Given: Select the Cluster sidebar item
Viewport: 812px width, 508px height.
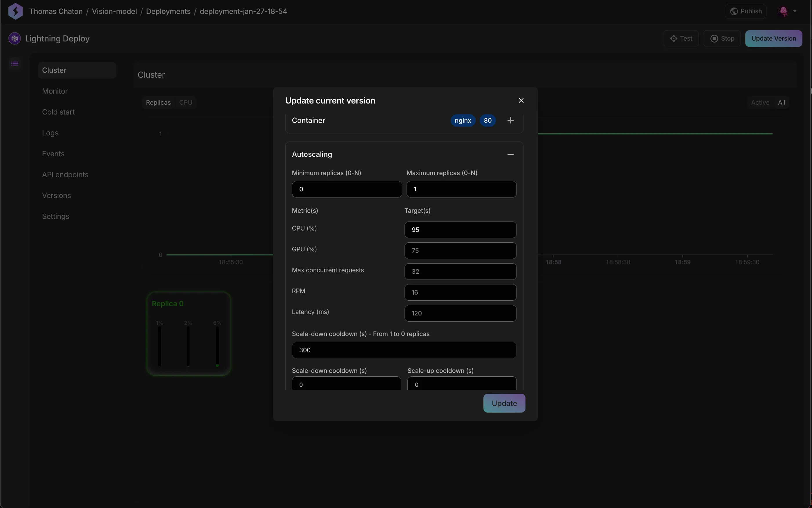Looking at the screenshot, I should [x=77, y=70].
